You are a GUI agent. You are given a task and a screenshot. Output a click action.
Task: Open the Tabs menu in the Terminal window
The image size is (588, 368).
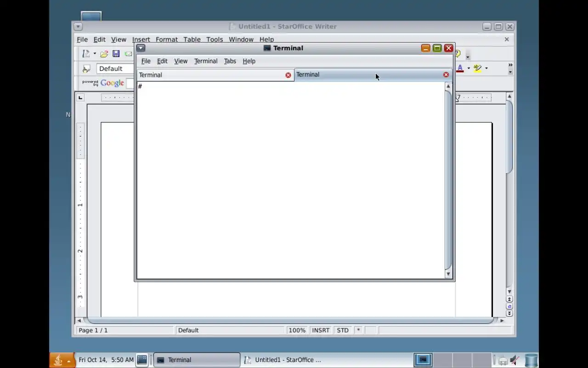(x=230, y=61)
